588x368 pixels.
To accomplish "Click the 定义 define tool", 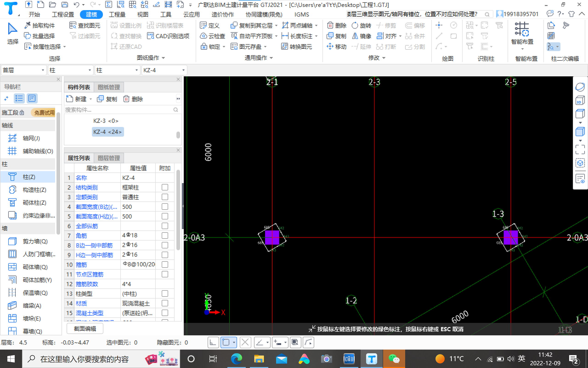I will pyautogui.click(x=209, y=25).
